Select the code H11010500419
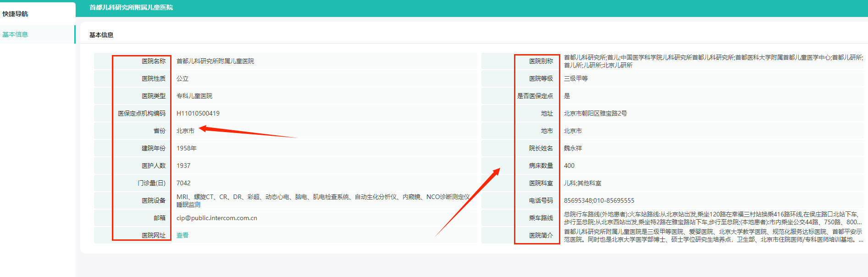868x277 pixels. click(198, 113)
